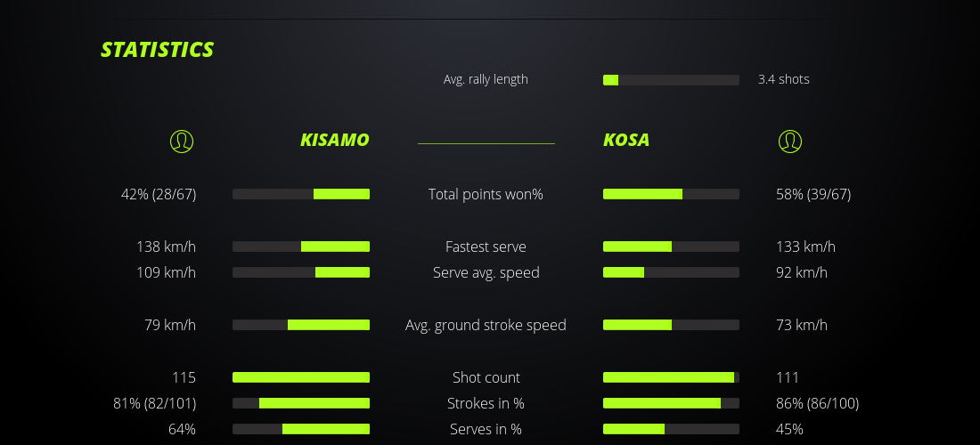Click Kisamo's total points won bar

[x=301, y=194]
